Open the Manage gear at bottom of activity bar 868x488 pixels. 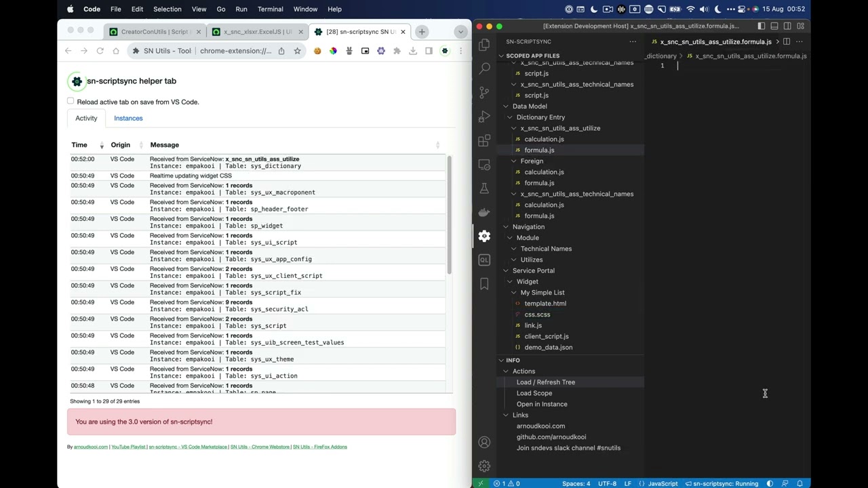(x=484, y=466)
